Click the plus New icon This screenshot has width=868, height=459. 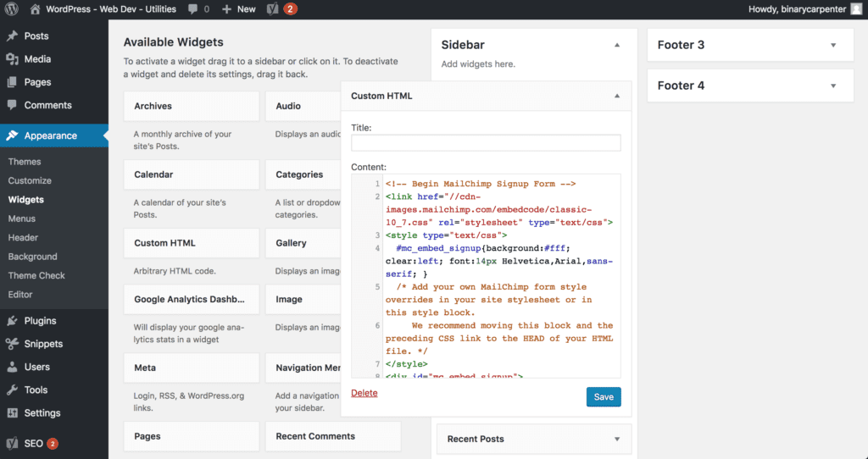click(226, 9)
